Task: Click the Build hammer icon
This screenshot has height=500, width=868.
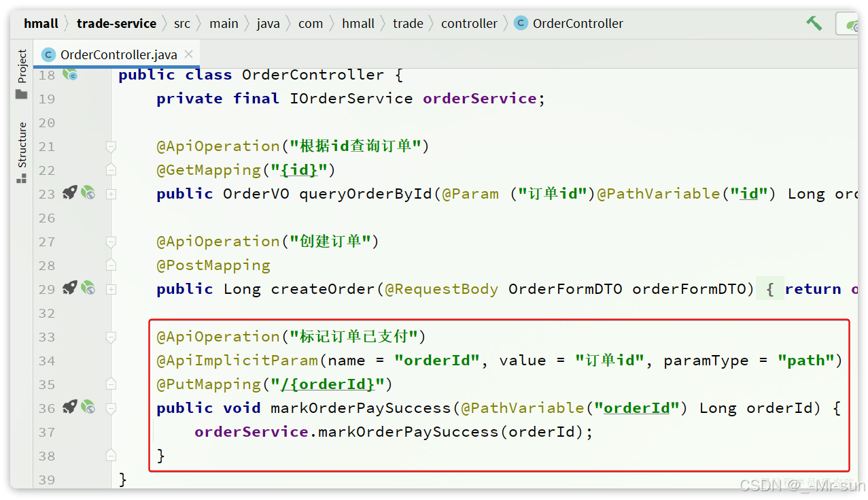Action: [814, 23]
